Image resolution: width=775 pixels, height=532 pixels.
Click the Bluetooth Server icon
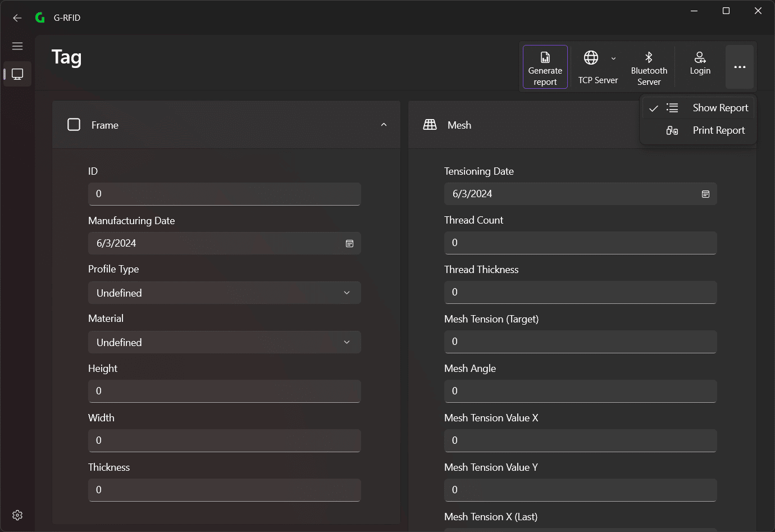(649, 57)
